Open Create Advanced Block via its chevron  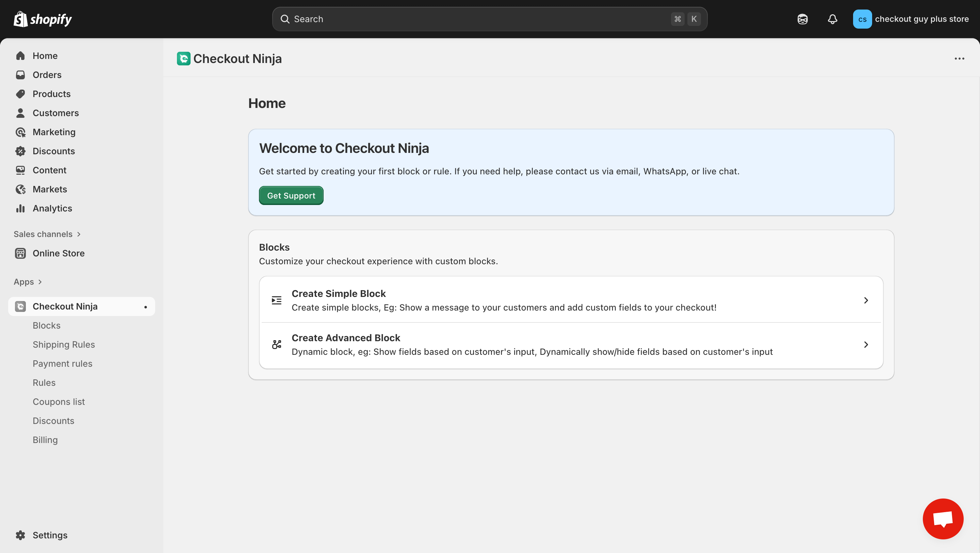click(x=866, y=345)
